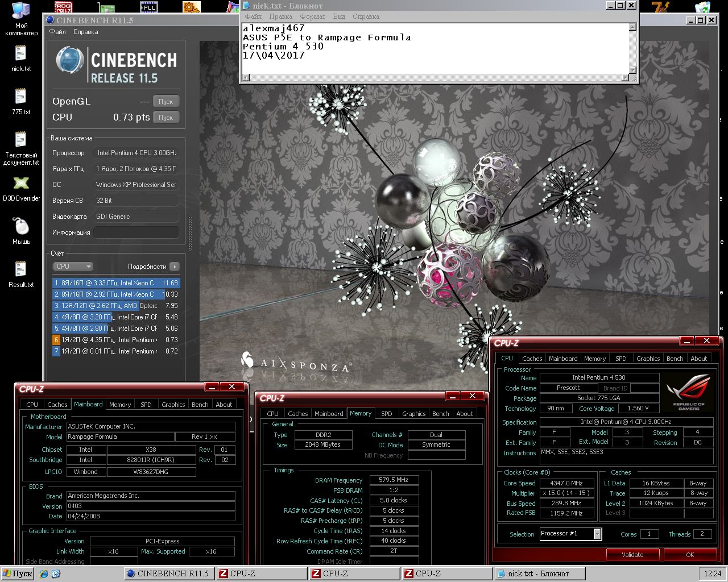Select ranking row 7 Pentium 0.01 GHz
728x582 pixels.
point(116,351)
